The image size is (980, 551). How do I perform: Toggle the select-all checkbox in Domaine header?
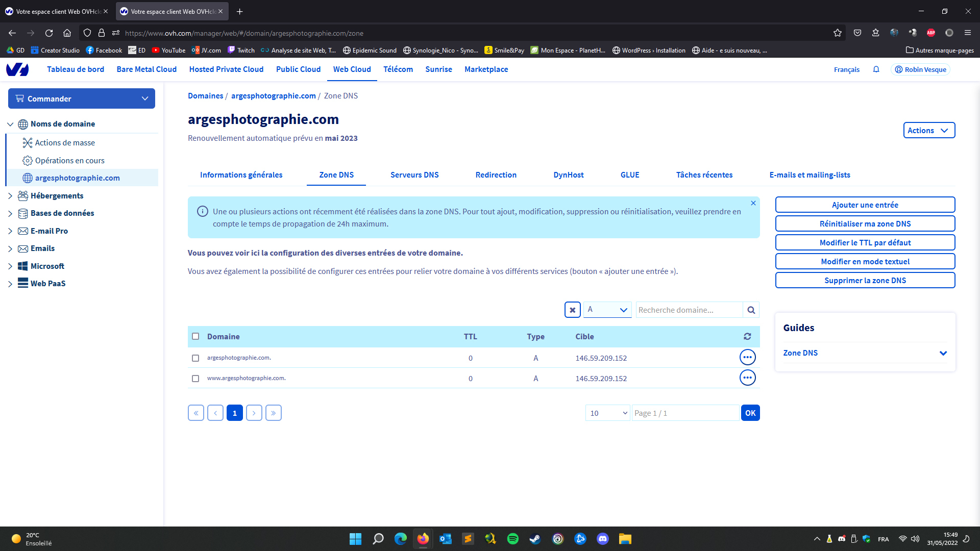(195, 336)
